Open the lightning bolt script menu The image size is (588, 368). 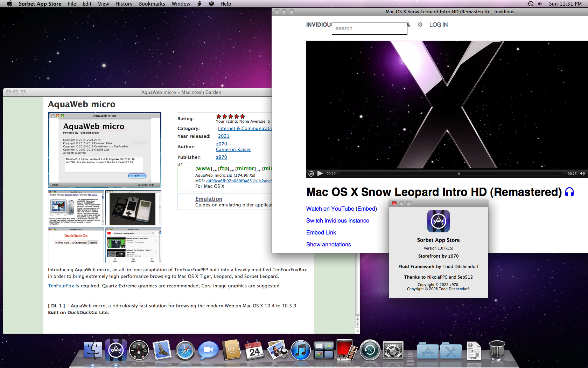tap(199, 4)
